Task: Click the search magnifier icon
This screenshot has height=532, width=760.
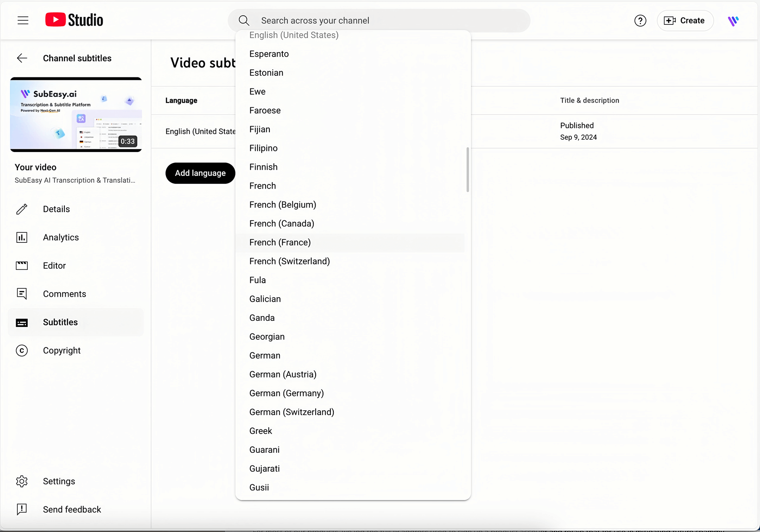Action: pos(244,21)
